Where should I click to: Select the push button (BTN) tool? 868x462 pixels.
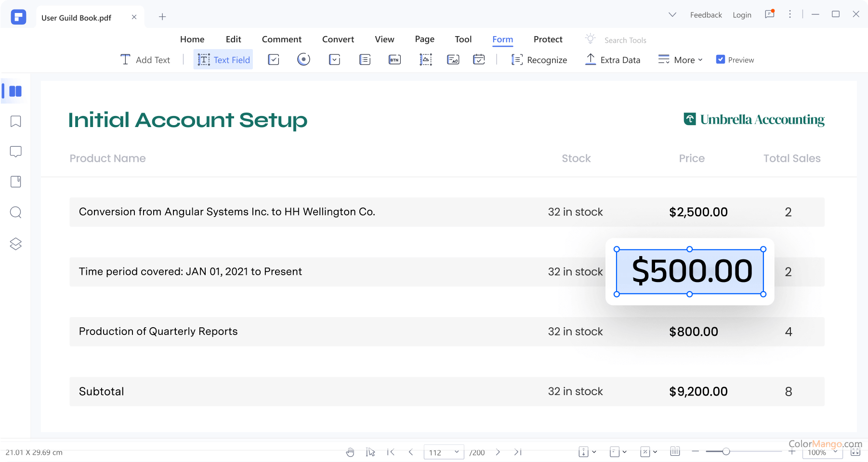(x=395, y=60)
